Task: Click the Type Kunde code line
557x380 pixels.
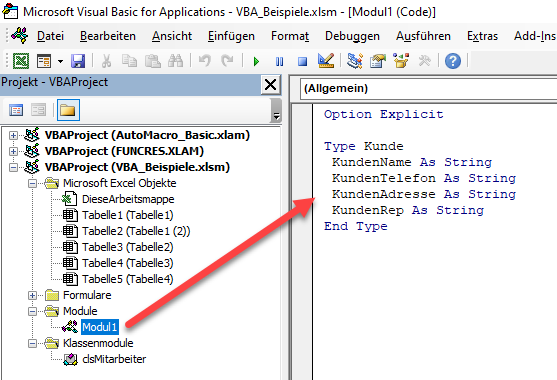Action: [x=364, y=146]
